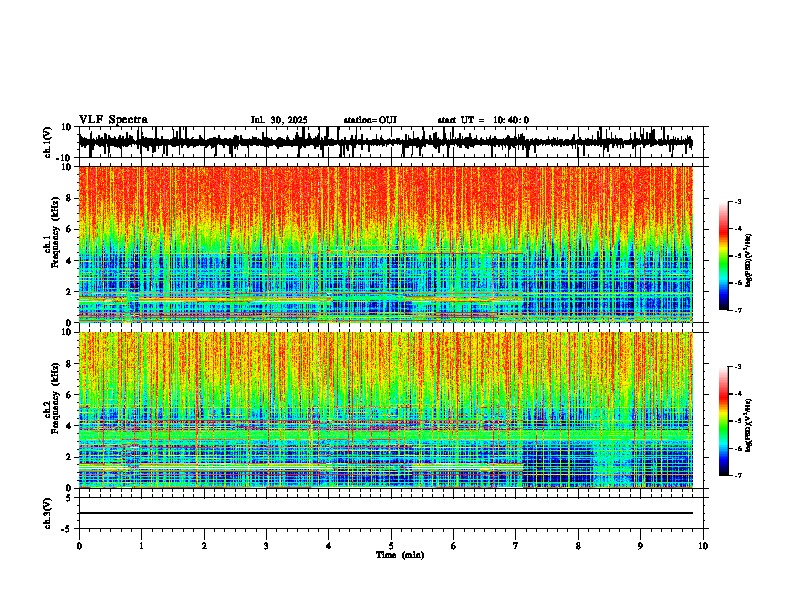This screenshot has height=612, width=792.
Task: Click time axis tick label 1
Action: tap(141, 546)
